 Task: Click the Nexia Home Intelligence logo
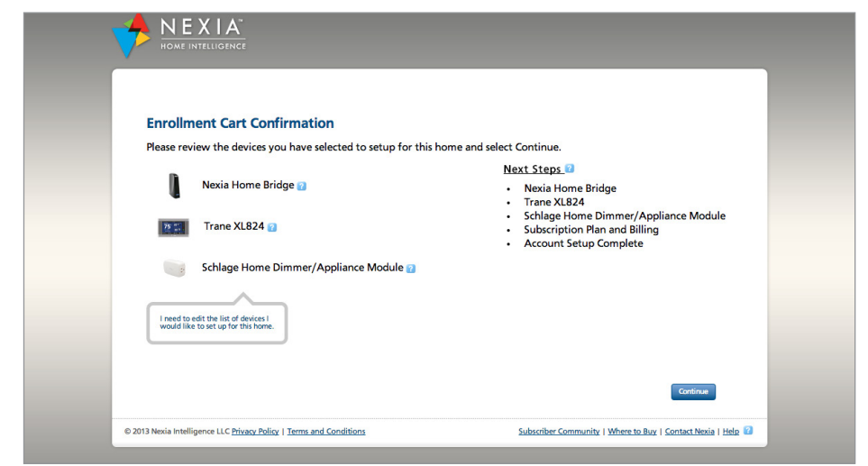(x=179, y=35)
